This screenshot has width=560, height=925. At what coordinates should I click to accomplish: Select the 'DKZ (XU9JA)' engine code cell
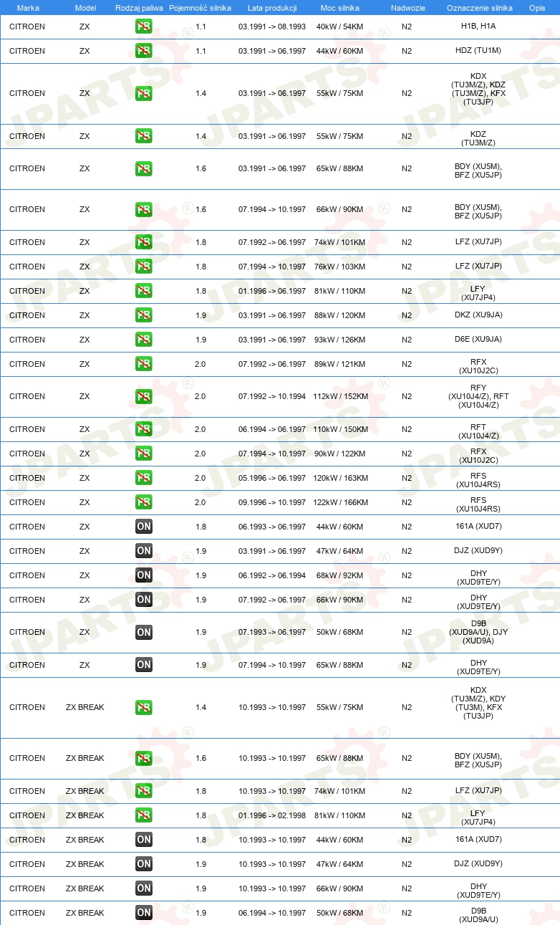point(478,315)
